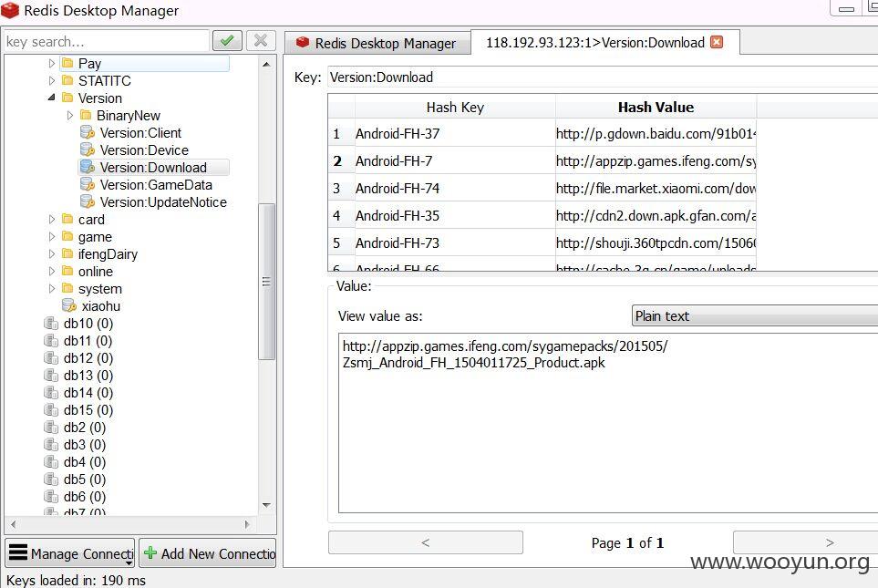Expand the online folder arrow

pyautogui.click(x=52, y=271)
